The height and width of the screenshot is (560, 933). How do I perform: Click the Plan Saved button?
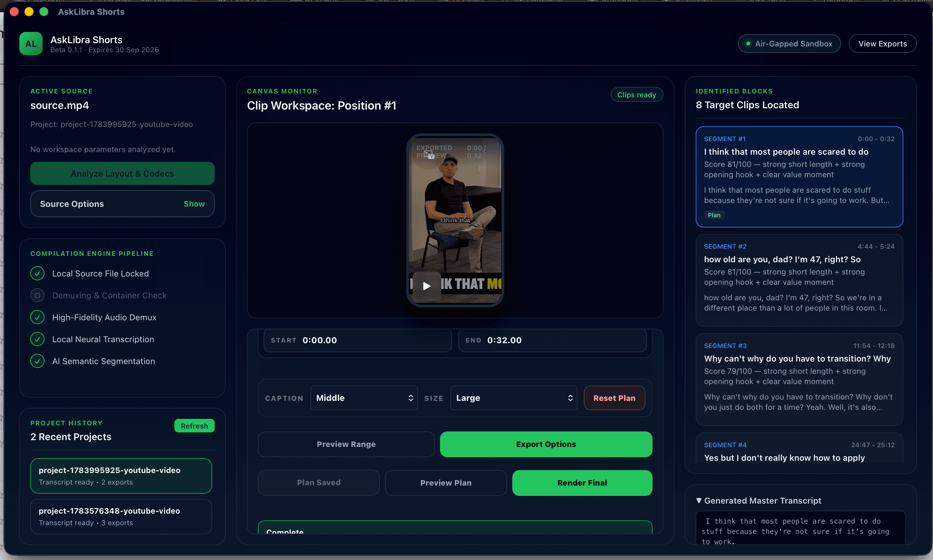pos(319,483)
